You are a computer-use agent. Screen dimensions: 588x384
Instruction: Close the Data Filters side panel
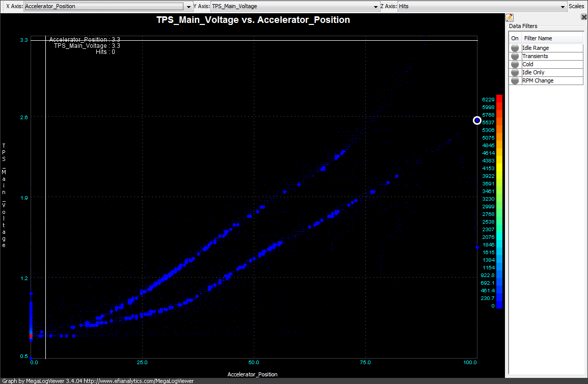[x=584, y=17]
